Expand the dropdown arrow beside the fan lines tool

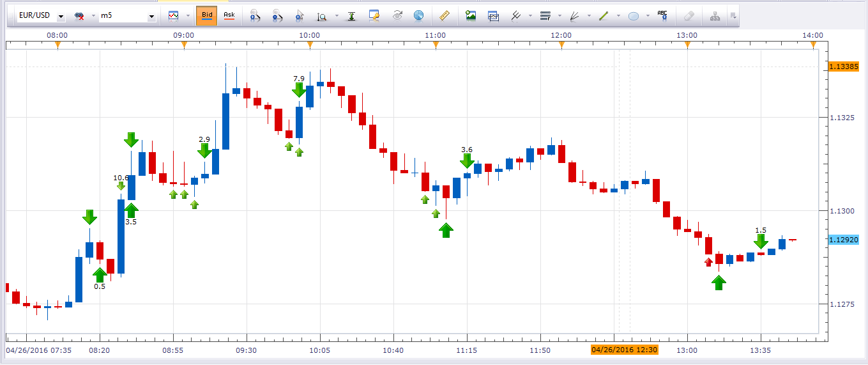click(589, 15)
